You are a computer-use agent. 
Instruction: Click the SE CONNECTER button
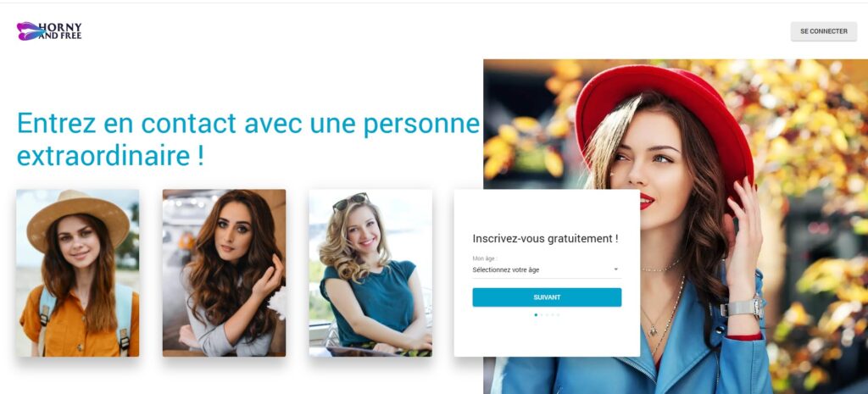(x=823, y=31)
